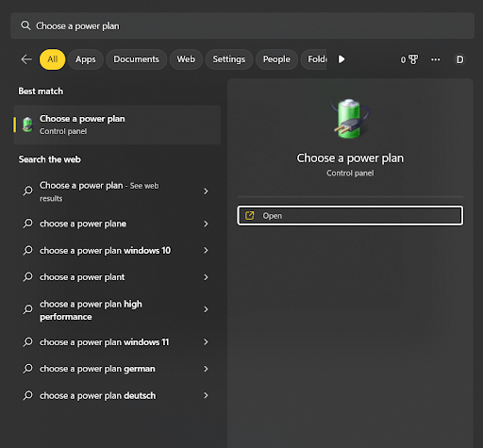
Task: Open the rewards trophy icon
Action: click(x=413, y=59)
